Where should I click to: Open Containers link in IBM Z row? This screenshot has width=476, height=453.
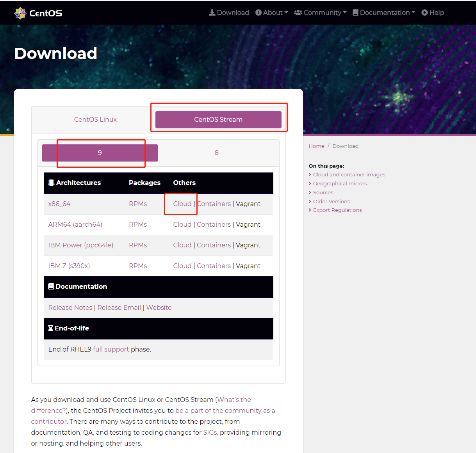tap(214, 266)
